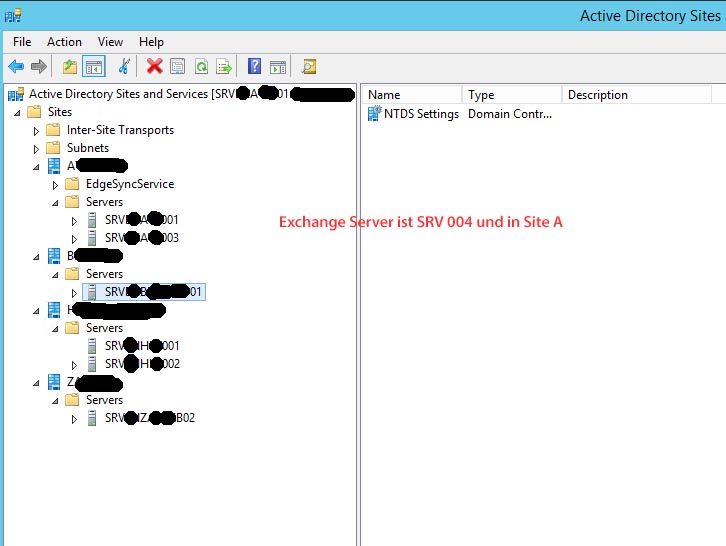Select Servers folder under site A
The width and height of the screenshot is (726, 546).
pyautogui.click(x=104, y=202)
